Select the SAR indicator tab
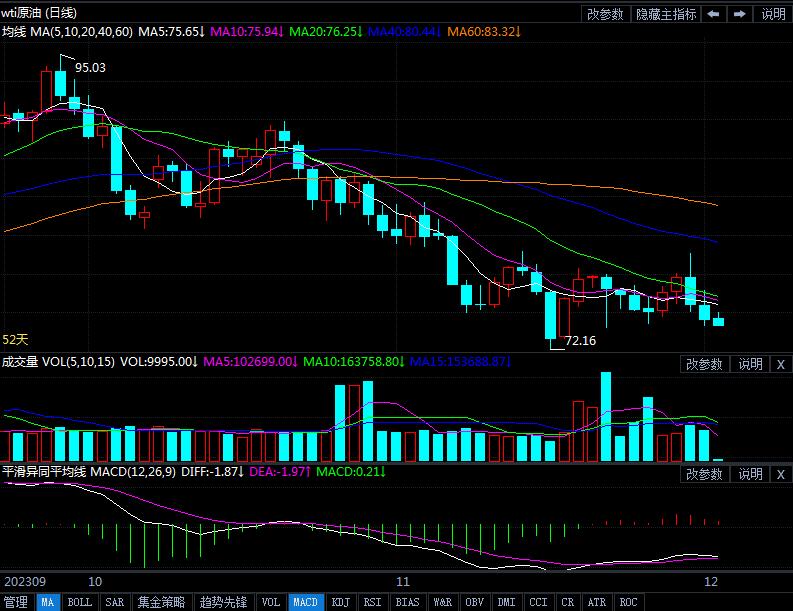The width and height of the screenshot is (793, 611). coord(114,602)
